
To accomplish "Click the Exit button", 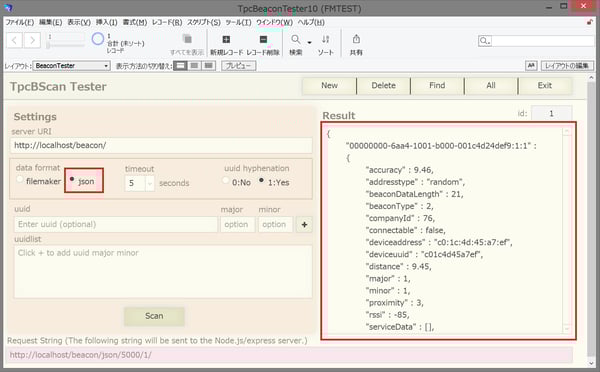I will click(545, 86).
